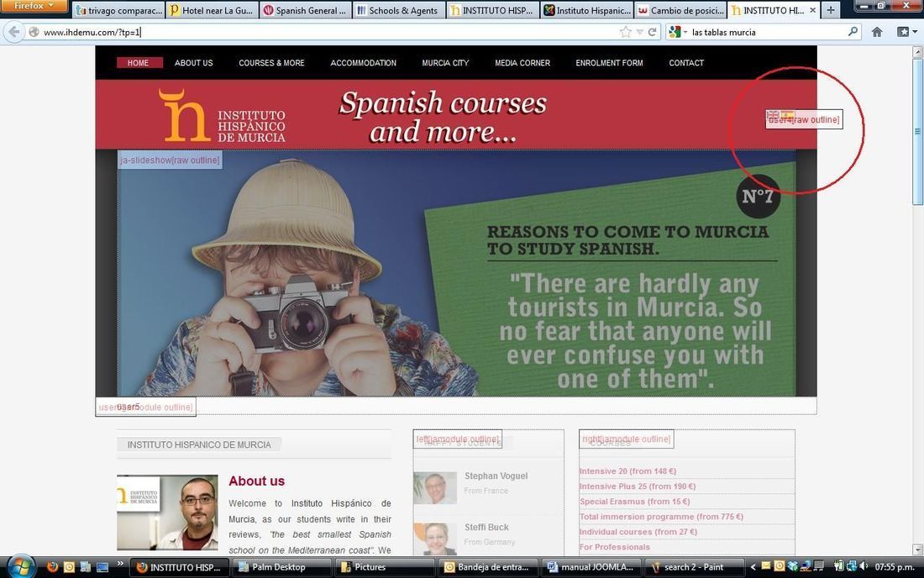Open Steffi Buck testimonial name
The image size is (924, 578).
tap(486, 528)
